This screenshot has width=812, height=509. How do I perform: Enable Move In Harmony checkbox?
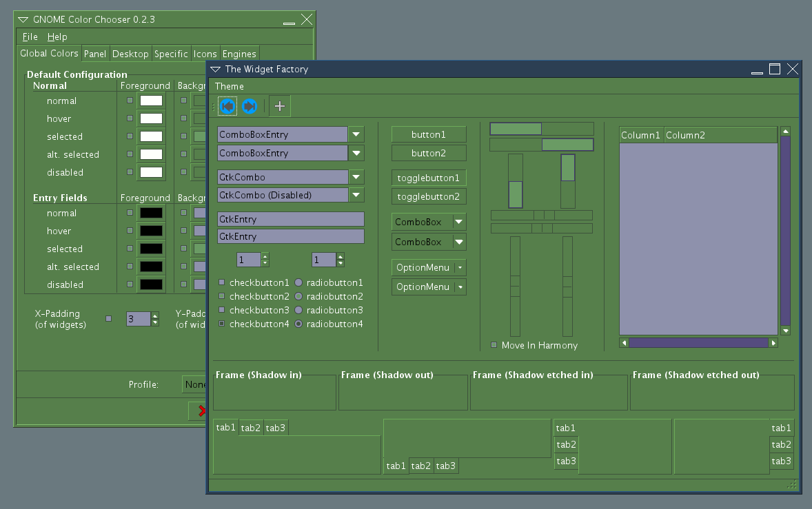pos(494,344)
